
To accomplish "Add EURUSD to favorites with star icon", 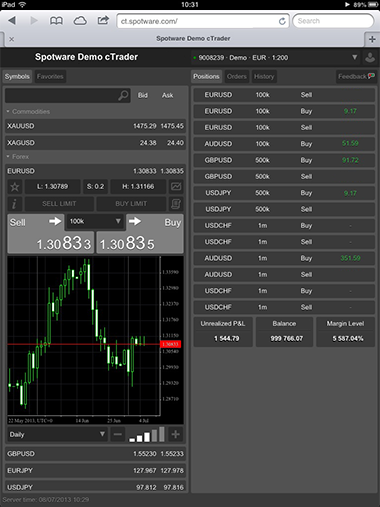I will point(15,187).
